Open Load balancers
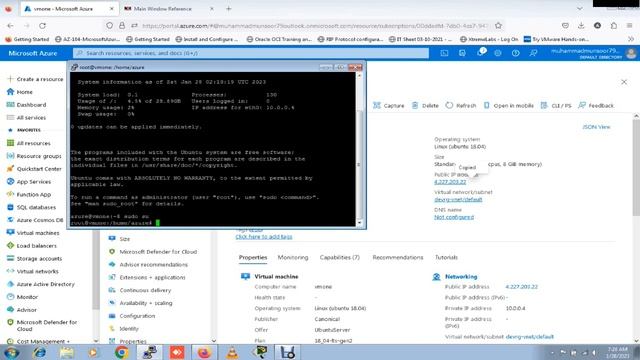This screenshot has height=360, width=640. [32, 246]
